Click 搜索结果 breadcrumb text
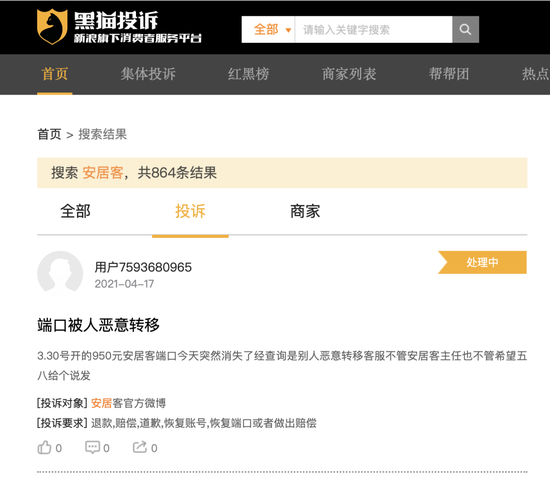Screen dimensions: 550x488 102,134
